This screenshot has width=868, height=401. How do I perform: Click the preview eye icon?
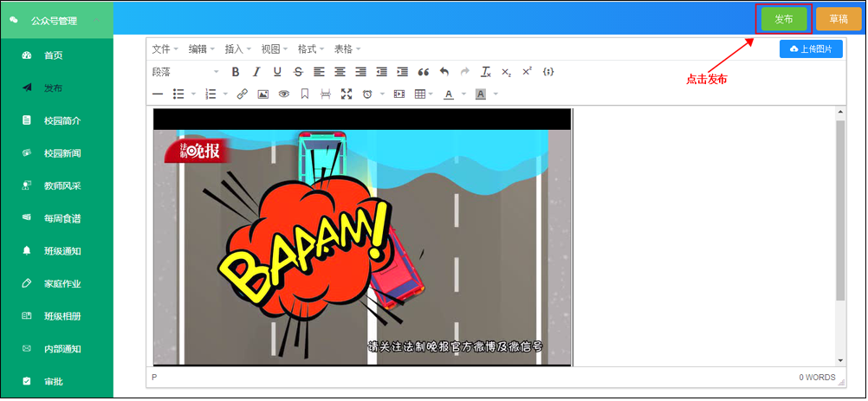[283, 94]
